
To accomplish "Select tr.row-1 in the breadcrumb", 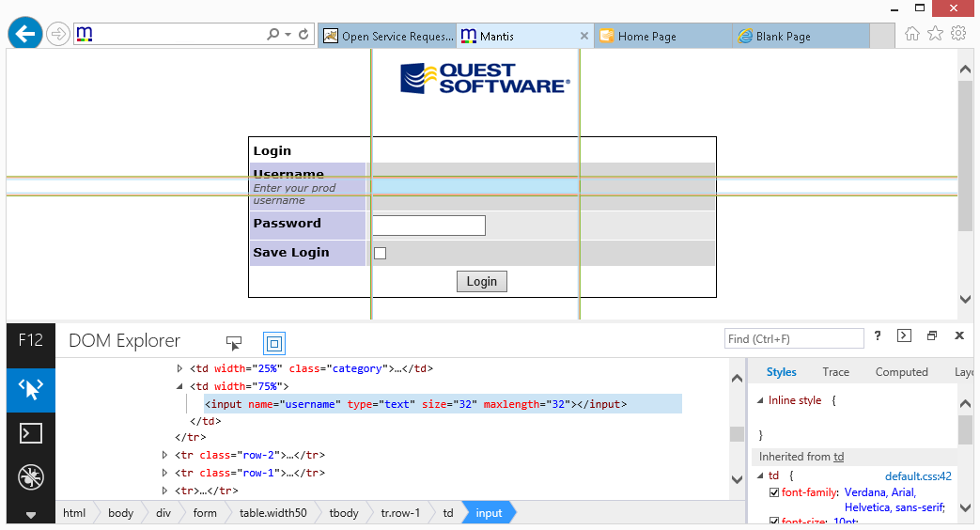I will 400,513.
